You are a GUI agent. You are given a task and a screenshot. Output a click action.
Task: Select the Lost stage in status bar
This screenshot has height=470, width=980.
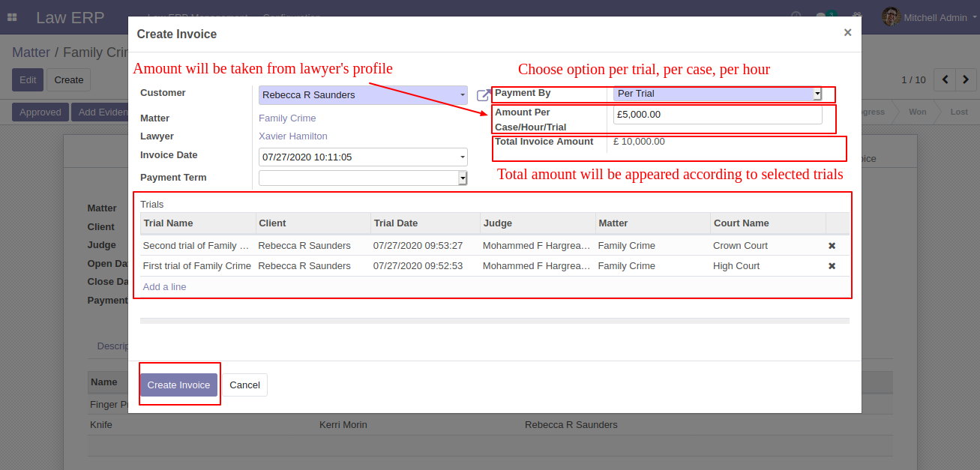coord(958,112)
